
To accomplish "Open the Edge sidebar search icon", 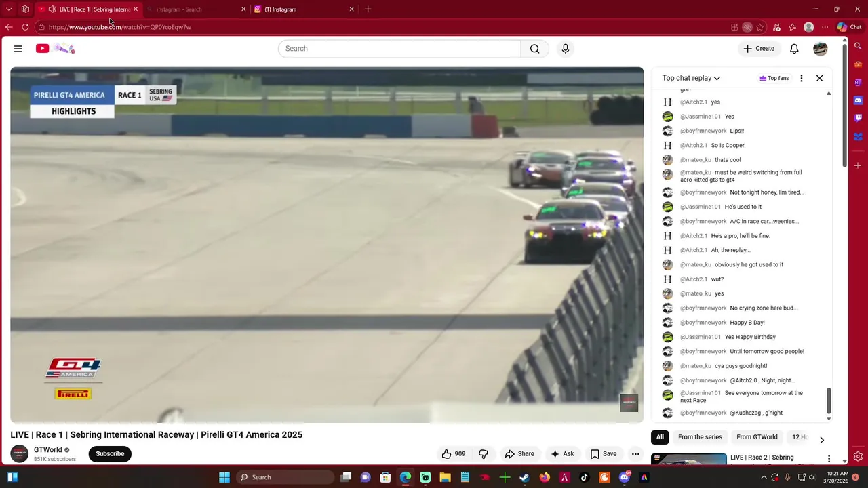I will (858, 46).
